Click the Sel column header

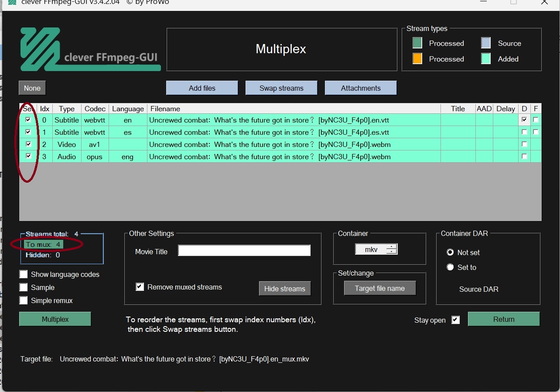click(28, 109)
